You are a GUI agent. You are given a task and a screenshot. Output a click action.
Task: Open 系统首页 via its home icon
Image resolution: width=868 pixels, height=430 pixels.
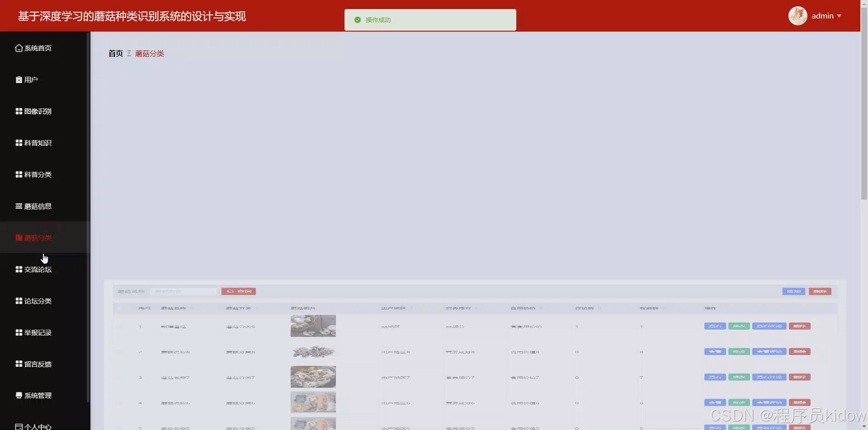[19, 48]
